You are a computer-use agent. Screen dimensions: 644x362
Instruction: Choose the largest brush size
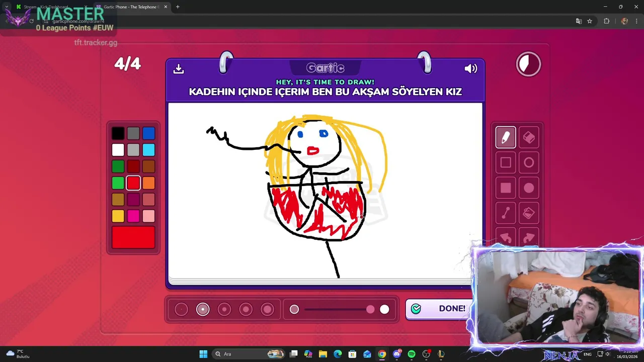pos(268,310)
